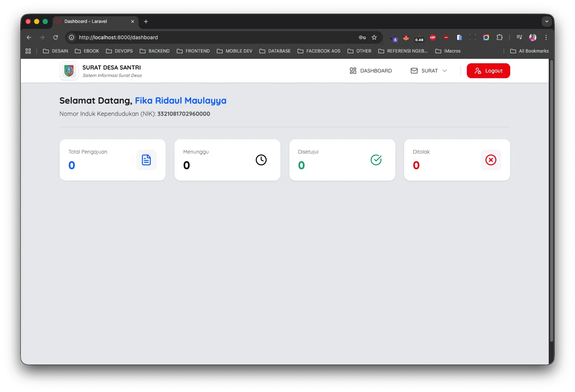Open the EBOOK bookmarks folder
Screen dimensions: 575x392
coord(87,51)
